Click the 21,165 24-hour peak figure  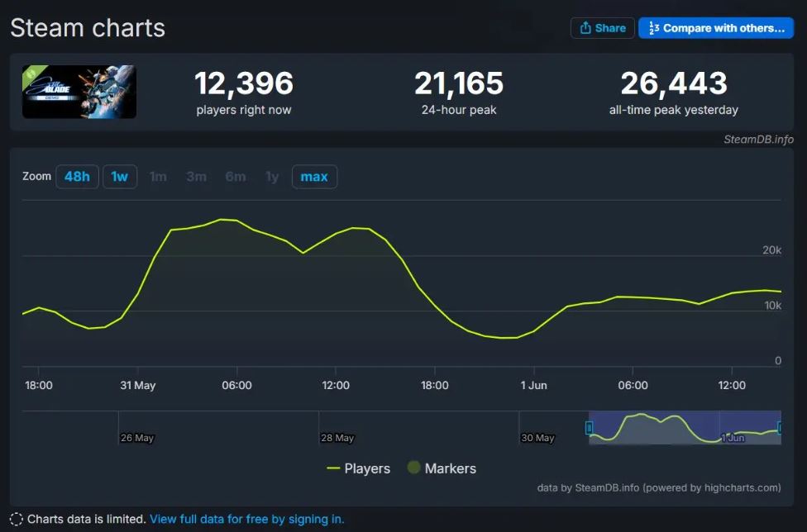(459, 83)
